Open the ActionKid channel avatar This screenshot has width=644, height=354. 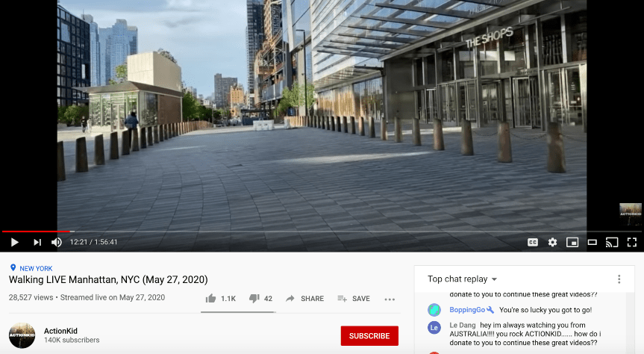(x=22, y=335)
